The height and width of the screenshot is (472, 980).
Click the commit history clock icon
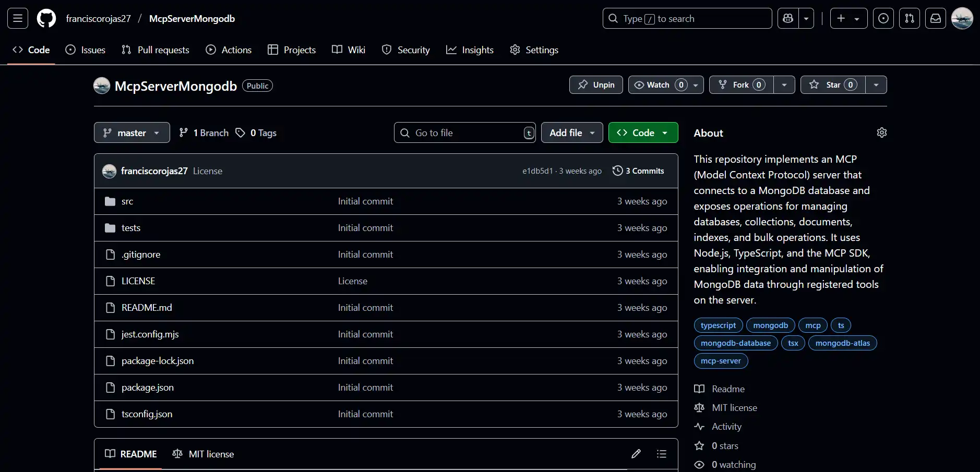618,171
